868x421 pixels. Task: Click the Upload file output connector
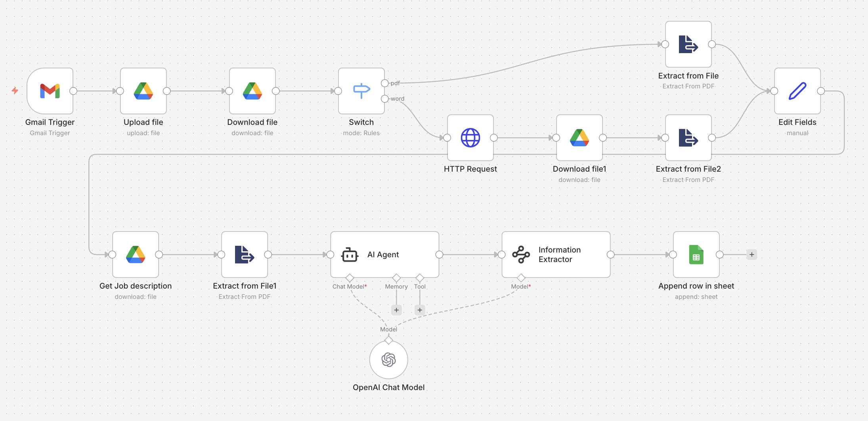pos(167,91)
